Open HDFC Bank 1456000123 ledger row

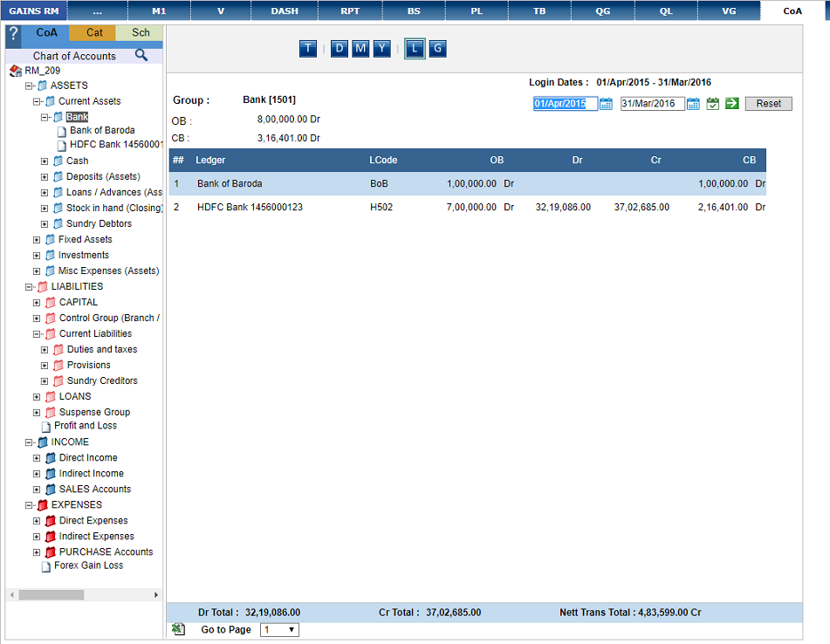(x=468, y=208)
